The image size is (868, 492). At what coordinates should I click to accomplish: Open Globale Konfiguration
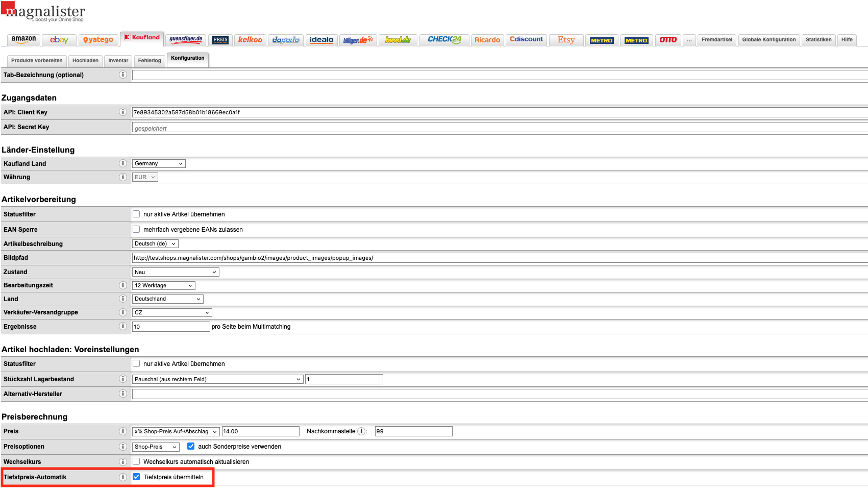pos(768,40)
